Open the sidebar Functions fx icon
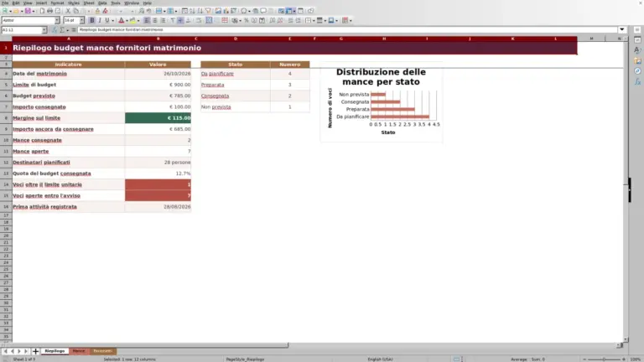644x362 pixels. pyautogui.click(x=637, y=81)
